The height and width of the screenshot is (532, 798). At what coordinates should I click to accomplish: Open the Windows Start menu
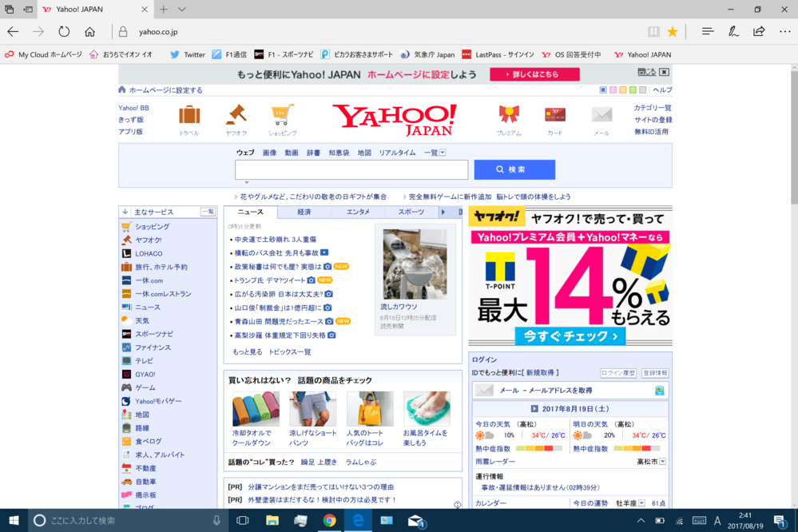point(14,520)
